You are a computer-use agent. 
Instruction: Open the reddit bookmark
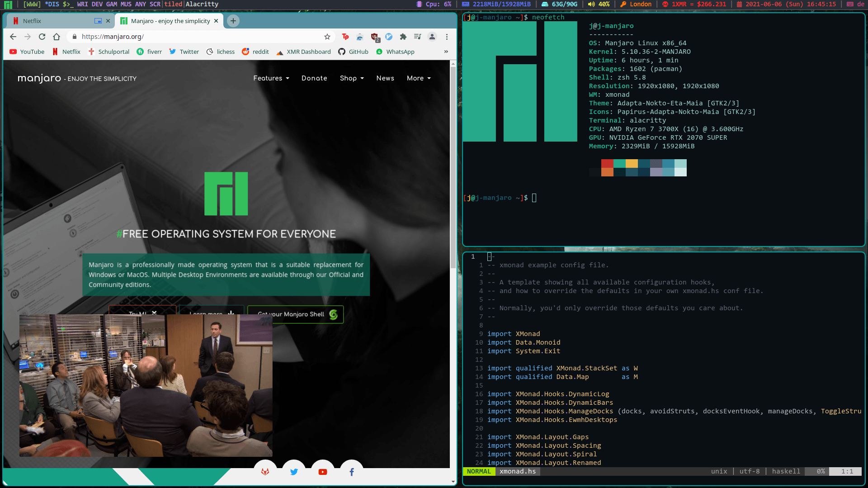[255, 52]
